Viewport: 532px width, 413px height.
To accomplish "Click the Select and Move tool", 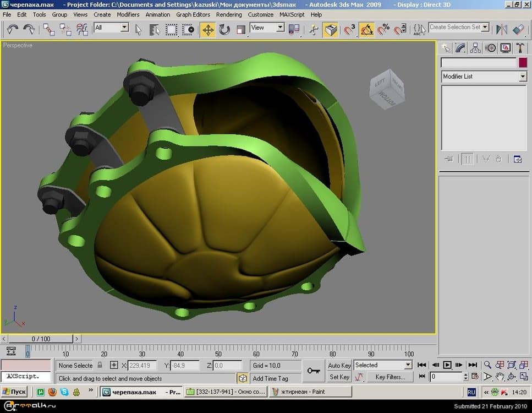I will [208, 29].
